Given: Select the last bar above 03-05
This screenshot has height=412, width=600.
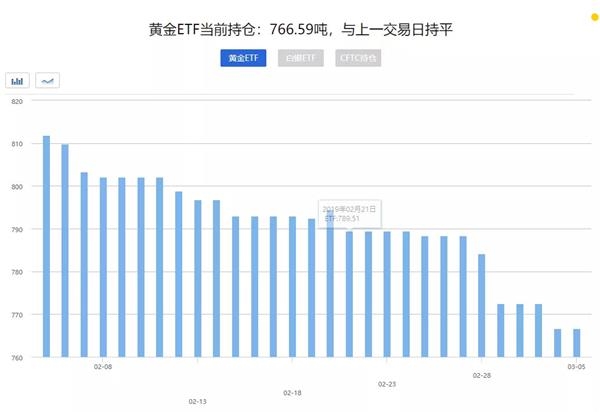Looking at the screenshot, I should pyautogui.click(x=577, y=343).
